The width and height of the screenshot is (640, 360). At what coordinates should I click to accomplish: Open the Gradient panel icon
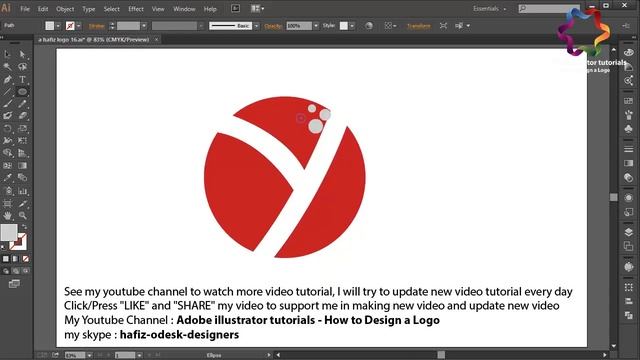[629, 163]
